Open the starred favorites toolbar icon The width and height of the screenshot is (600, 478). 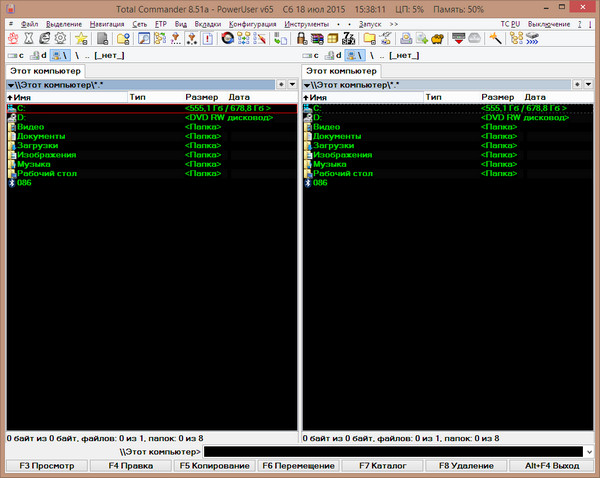(81, 38)
